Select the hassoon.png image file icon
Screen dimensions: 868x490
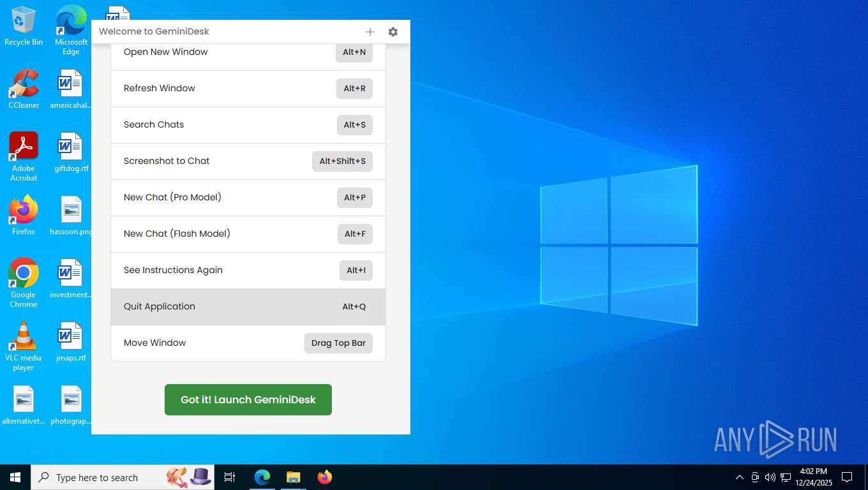point(71,216)
